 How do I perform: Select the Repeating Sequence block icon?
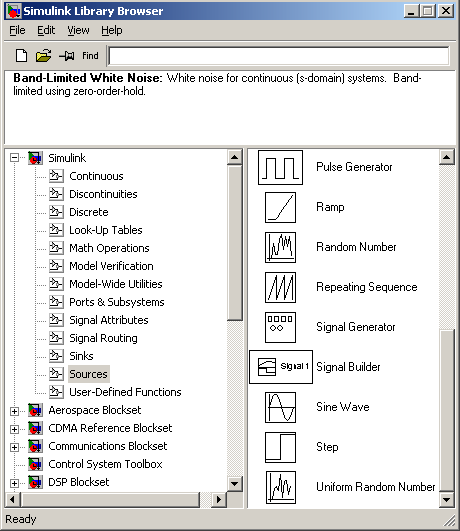[x=280, y=287]
